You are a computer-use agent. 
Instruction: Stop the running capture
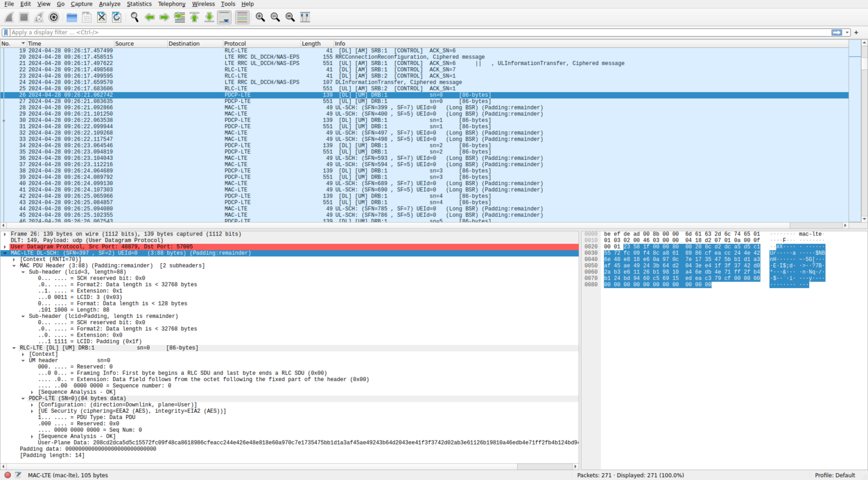pyautogui.click(x=24, y=17)
